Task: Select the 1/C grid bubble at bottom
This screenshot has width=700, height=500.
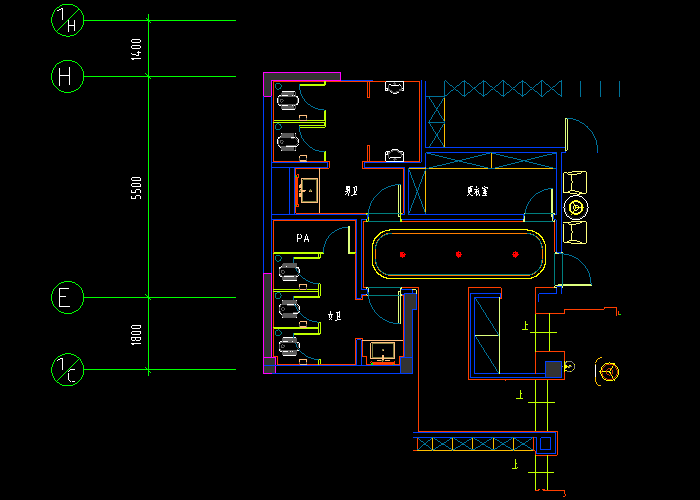Action: [x=67, y=371]
